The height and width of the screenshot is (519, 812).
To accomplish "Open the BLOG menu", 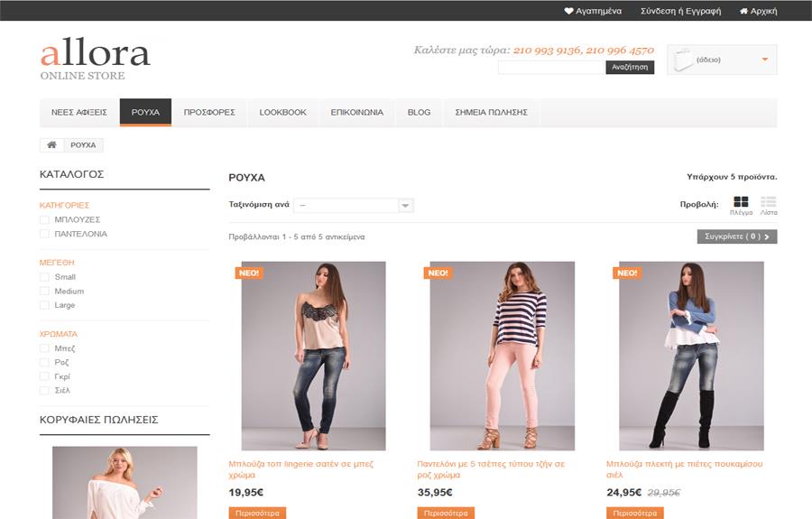I will pyautogui.click(x=419, y=113).
